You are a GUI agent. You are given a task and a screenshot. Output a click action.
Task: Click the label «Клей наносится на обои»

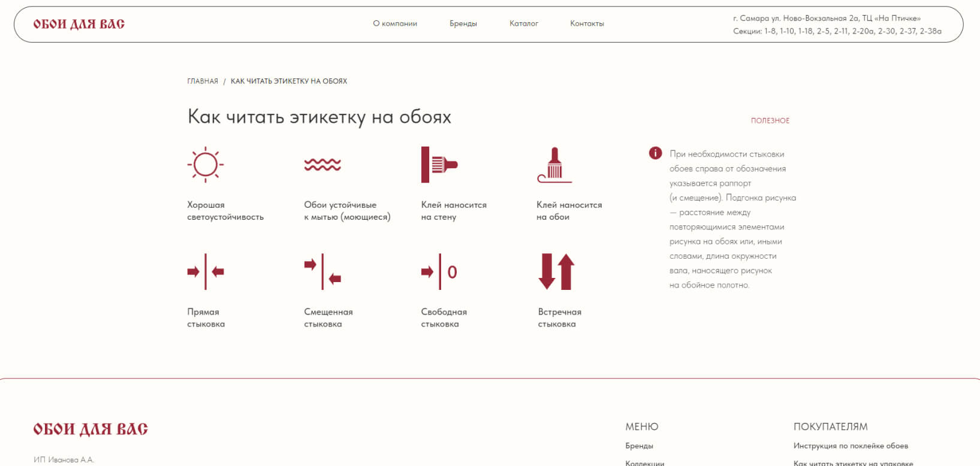(569, 211)
